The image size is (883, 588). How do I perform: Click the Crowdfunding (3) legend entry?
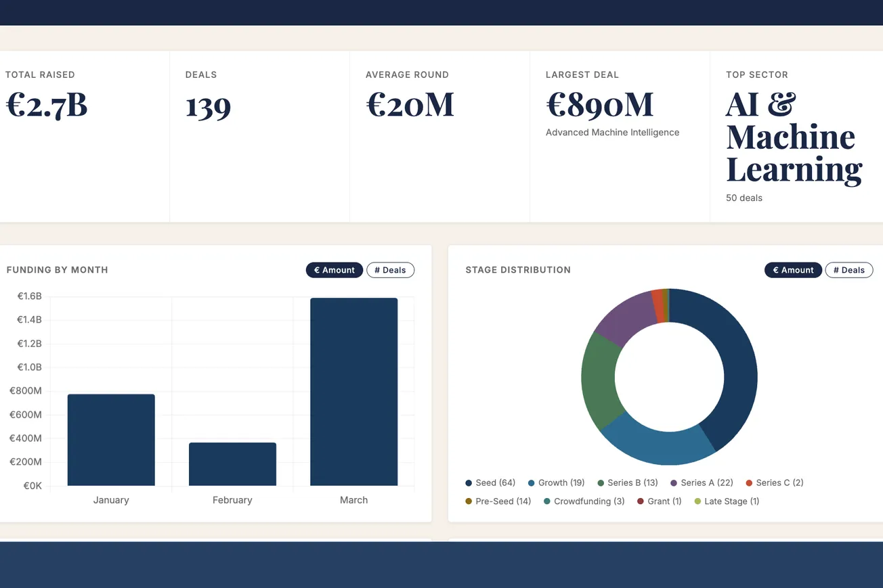coord(584,501)
